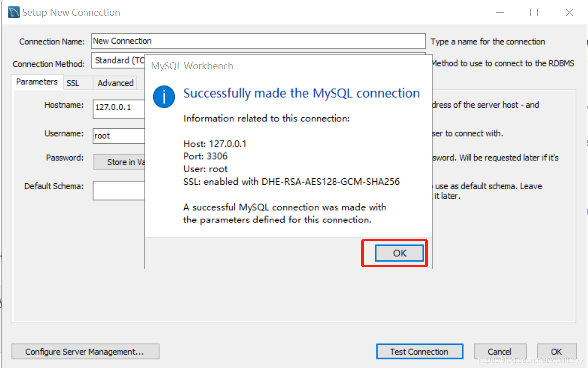Maximize the Setup New Connection window
The width and height of the screenshot is (588, 369).
coord(534,13)
